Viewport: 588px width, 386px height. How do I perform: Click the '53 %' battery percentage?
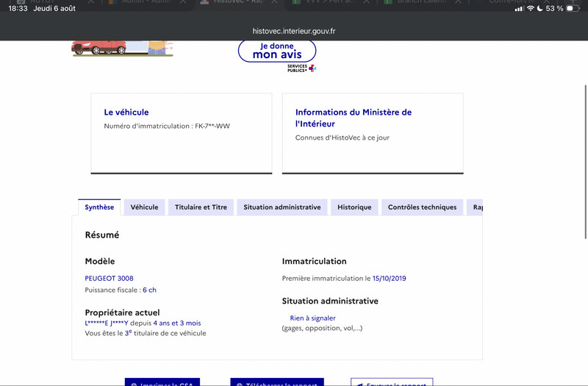click(554, 8)
